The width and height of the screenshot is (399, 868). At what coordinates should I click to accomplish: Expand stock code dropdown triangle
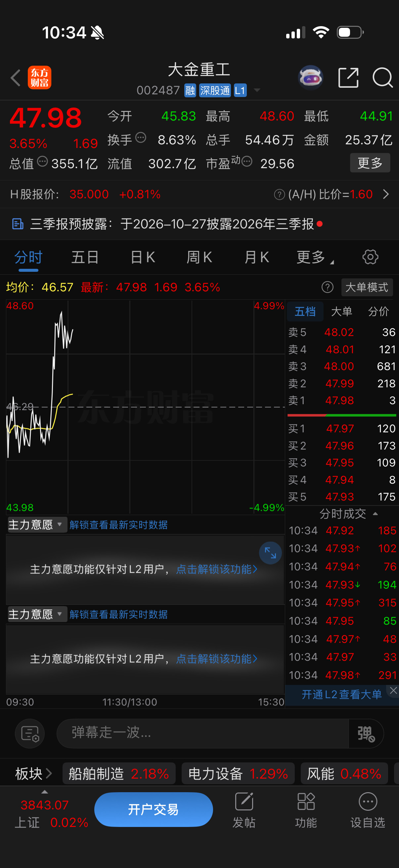click(257, 90)
